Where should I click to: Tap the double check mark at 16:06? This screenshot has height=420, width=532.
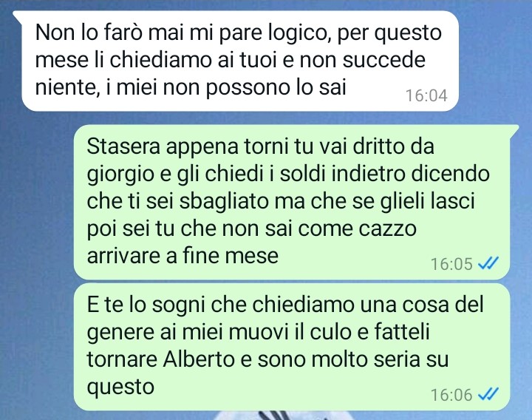[488, 394]
